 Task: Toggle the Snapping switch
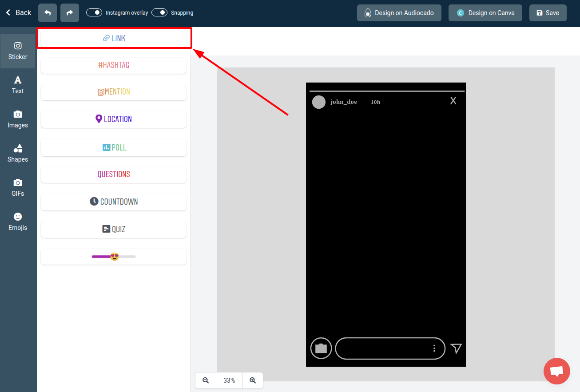(x=159, y=12)
